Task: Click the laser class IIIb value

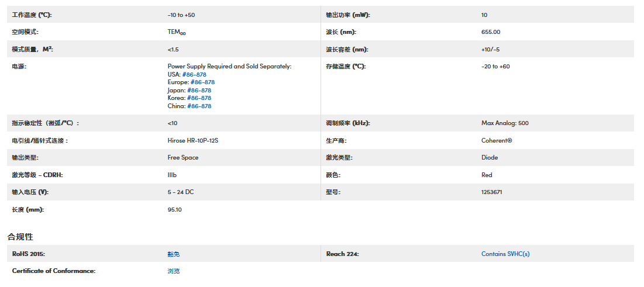Action: 173,175
